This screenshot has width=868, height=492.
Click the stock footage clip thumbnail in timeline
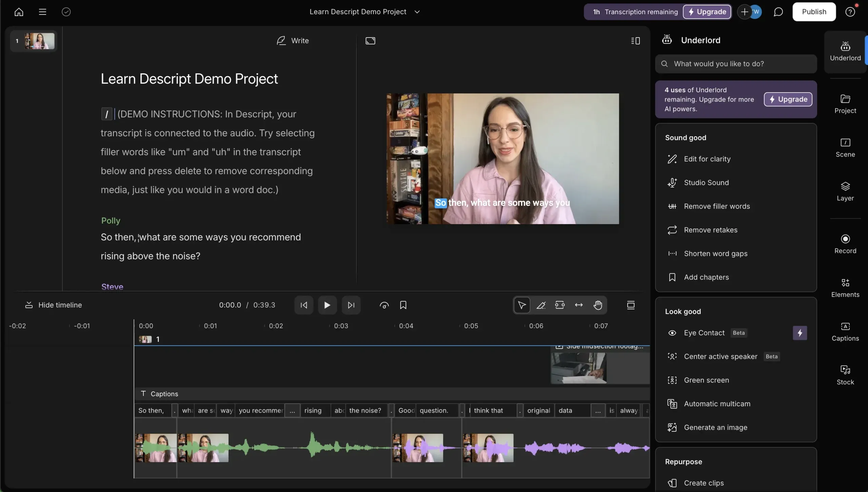(x=579, y=368)
